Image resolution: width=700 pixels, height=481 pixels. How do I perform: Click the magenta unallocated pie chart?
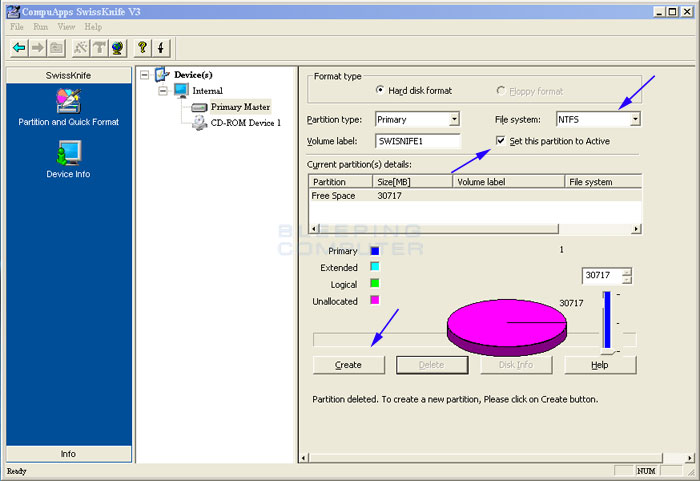pos(507,327)
